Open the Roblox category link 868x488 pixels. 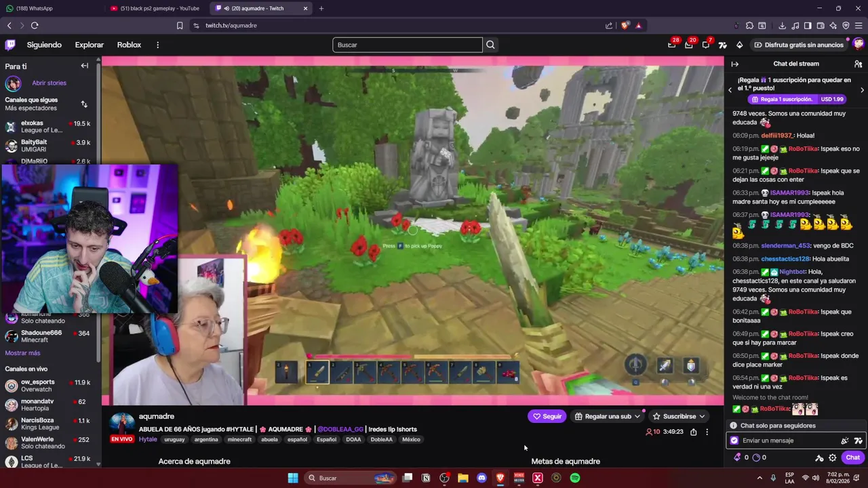[129, 45]
